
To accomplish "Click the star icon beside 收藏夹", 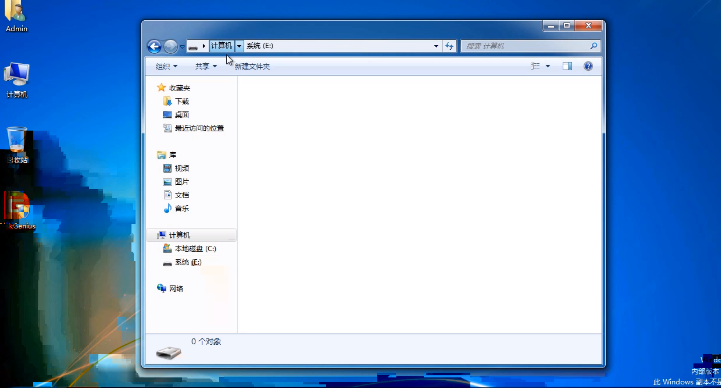I will (161, 87).
